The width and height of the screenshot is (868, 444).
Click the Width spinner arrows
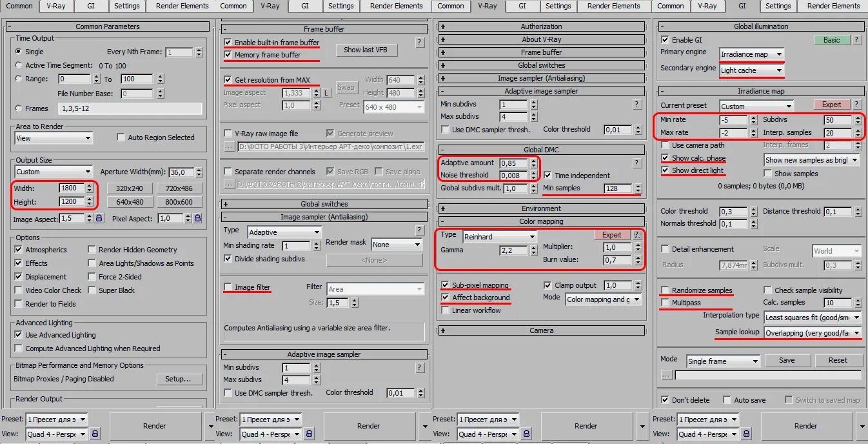[89, 188]
